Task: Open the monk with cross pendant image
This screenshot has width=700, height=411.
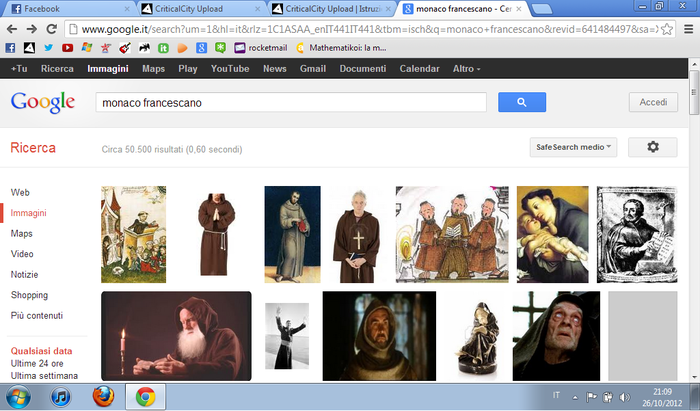Action: pos(358,234)
